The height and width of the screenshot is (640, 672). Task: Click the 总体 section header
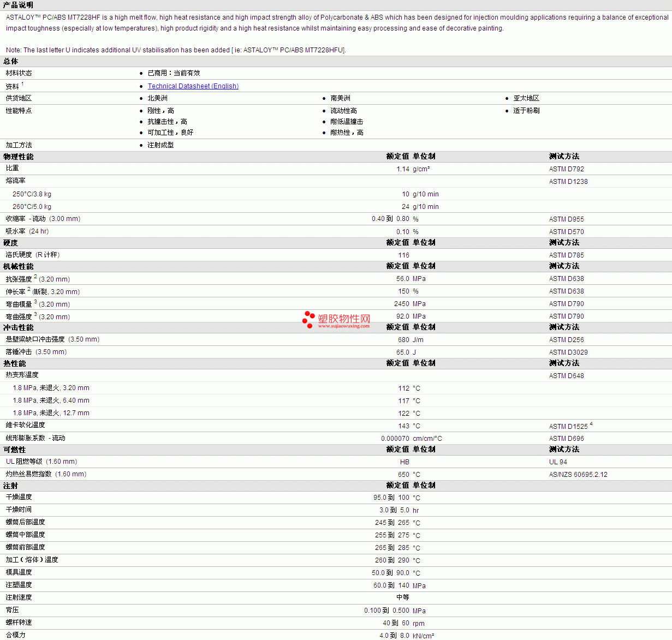[10, 62]
